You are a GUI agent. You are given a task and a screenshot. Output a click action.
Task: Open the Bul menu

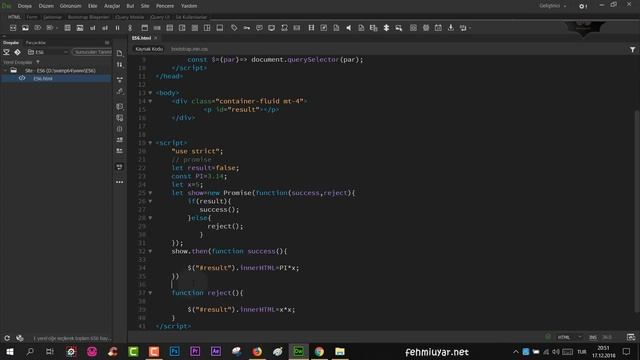(x=130, y=6)
